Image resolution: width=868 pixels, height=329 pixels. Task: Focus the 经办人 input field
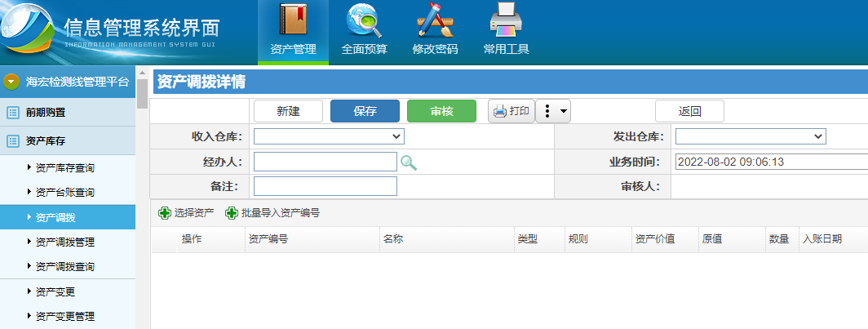325,162
